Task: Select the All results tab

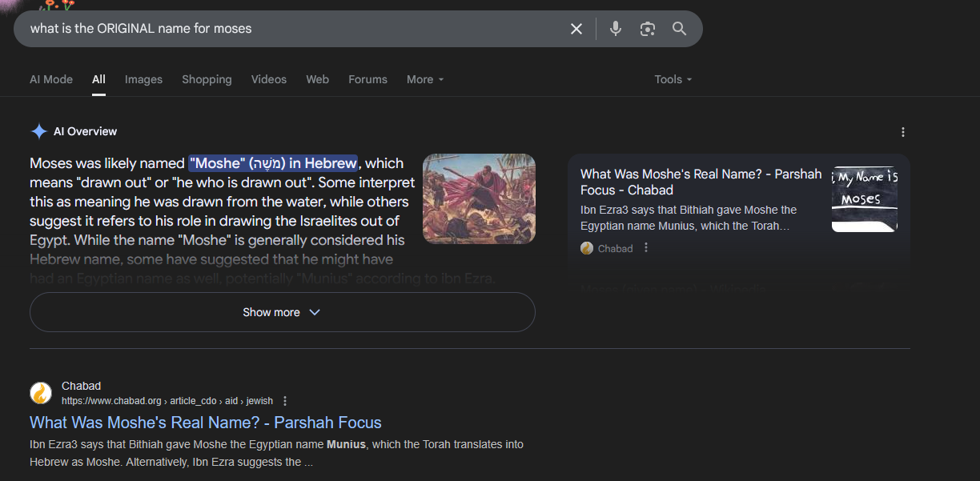Action: [x=98, y=79]
